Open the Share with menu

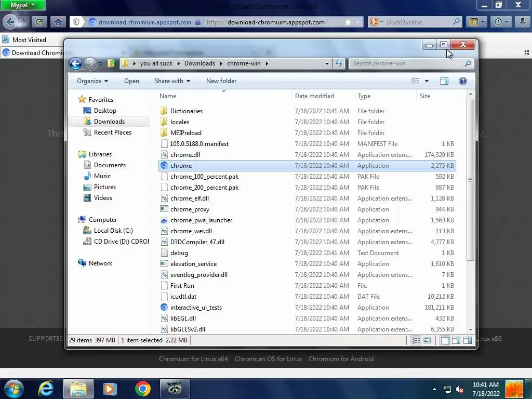point(172,81)
